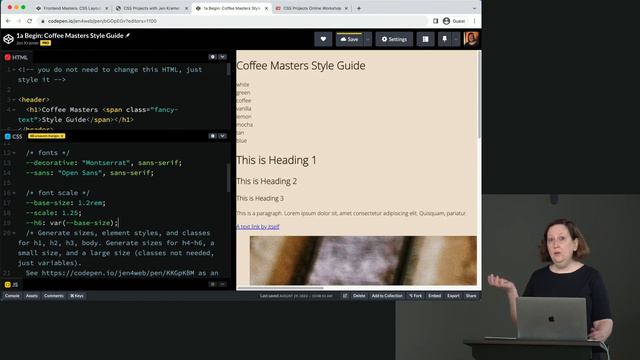Expand HTML editor dropdown chevron

tap(222, 57)
